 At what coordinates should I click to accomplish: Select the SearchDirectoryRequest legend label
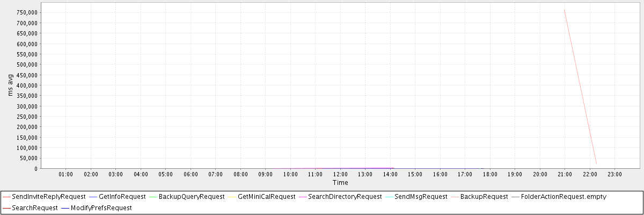[x=345, y=197]
